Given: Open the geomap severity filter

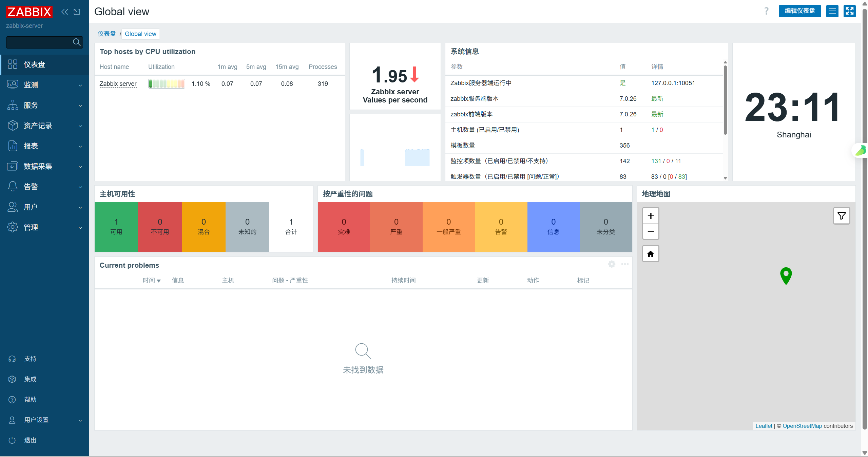Looking at the screenshot, I should [x=842, y=216].
